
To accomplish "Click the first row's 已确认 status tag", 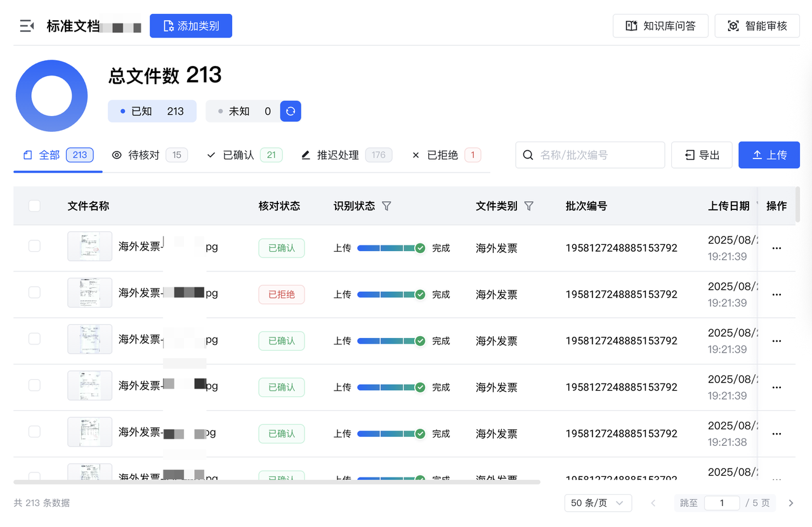I will point(282,248).
